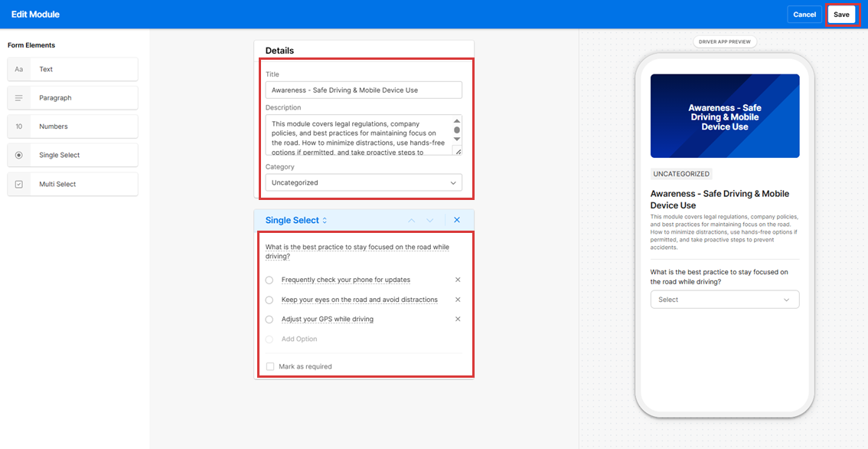Screen dimensions: 868x449
Task: Click the Multi Select checkbox icon
Action: (19, 185)
